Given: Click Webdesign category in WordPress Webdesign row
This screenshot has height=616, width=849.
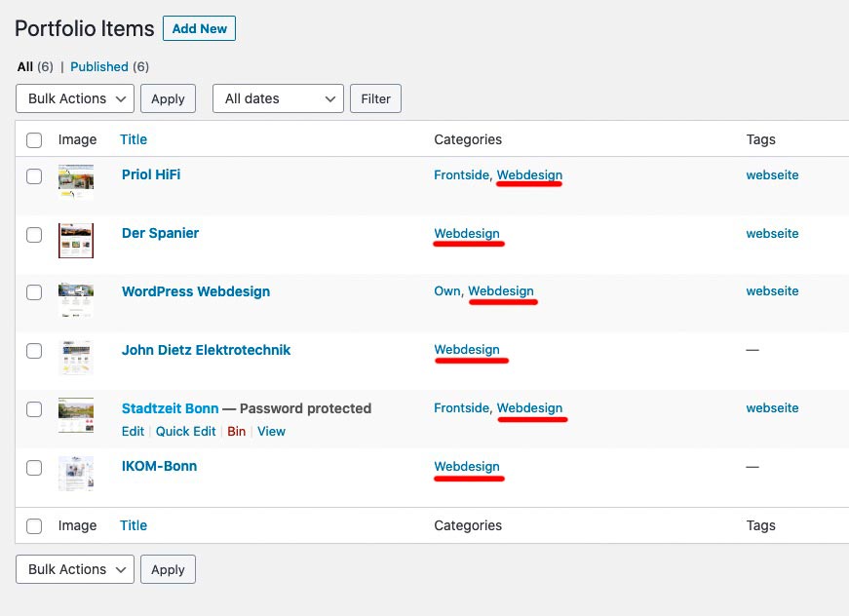Looking at the screenshot, I should (501, 290).
